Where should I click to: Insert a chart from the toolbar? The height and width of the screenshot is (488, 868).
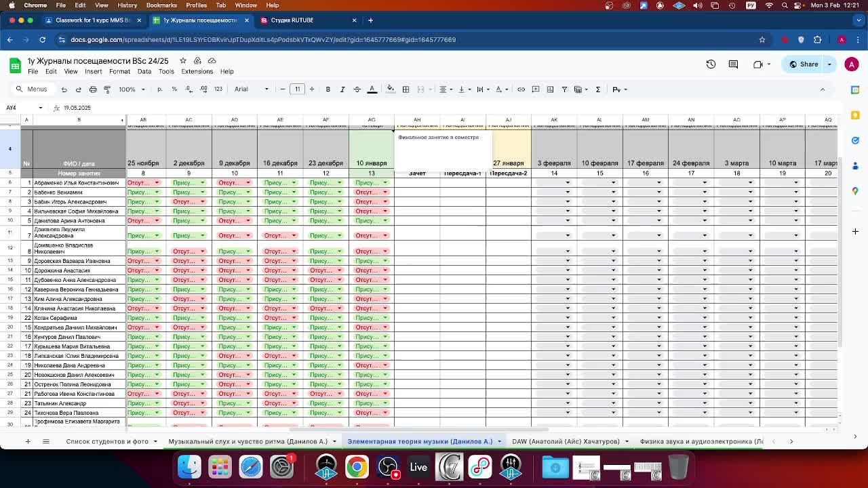click(x=550, y=89)
